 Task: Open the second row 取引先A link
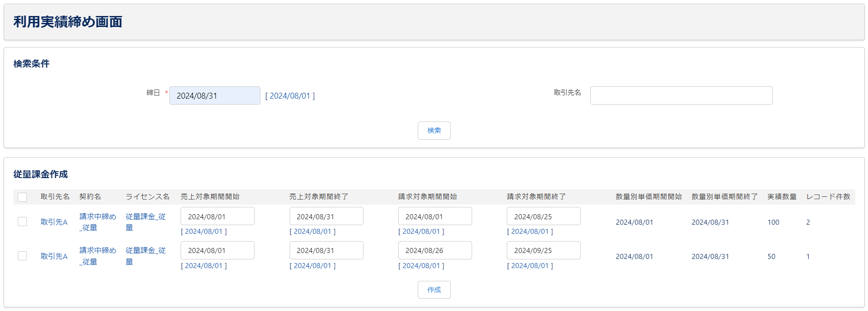[x=54, y=256]
